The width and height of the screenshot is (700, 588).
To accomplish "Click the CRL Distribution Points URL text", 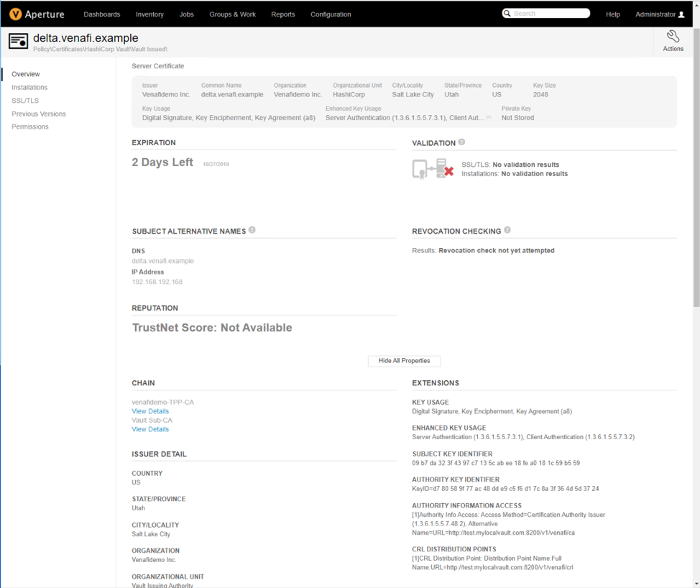I will pos(492,563).
